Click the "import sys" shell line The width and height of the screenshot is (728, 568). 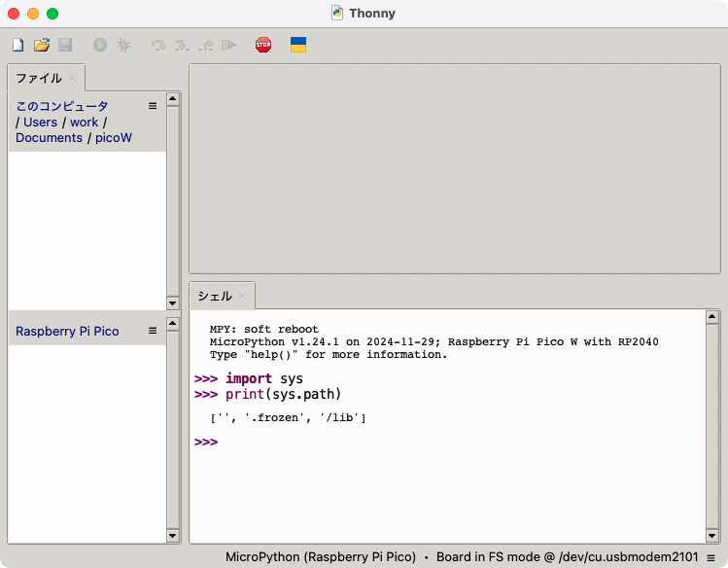pyautogui.click(x=264, y=378)
